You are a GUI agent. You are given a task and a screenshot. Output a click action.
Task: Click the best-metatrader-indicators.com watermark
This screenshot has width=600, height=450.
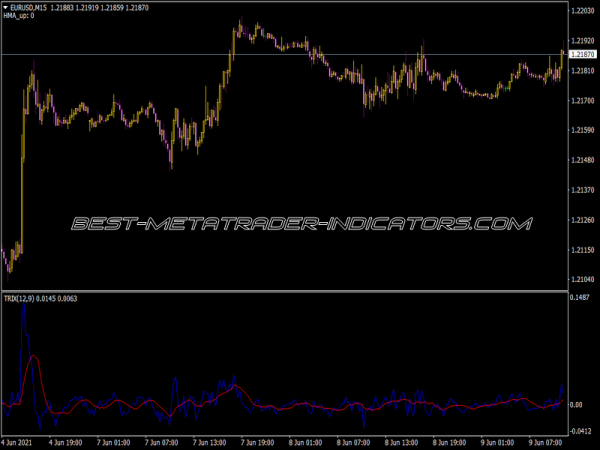(300, 223)
